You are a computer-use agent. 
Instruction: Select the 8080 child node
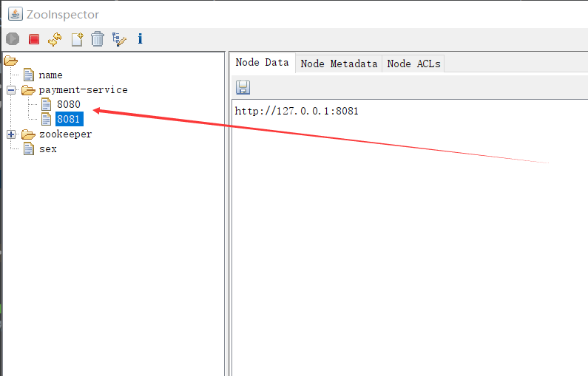click(69, 104)
